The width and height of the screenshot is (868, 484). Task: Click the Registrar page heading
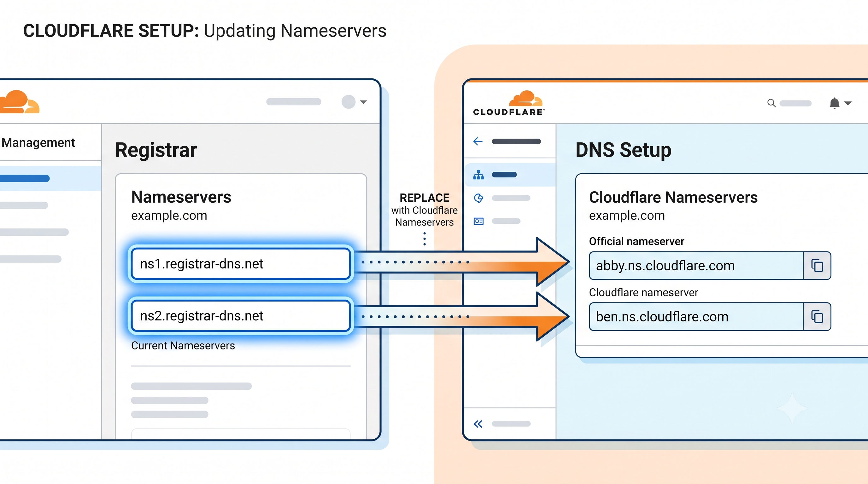pyautogui.click(x=156, y=150)
